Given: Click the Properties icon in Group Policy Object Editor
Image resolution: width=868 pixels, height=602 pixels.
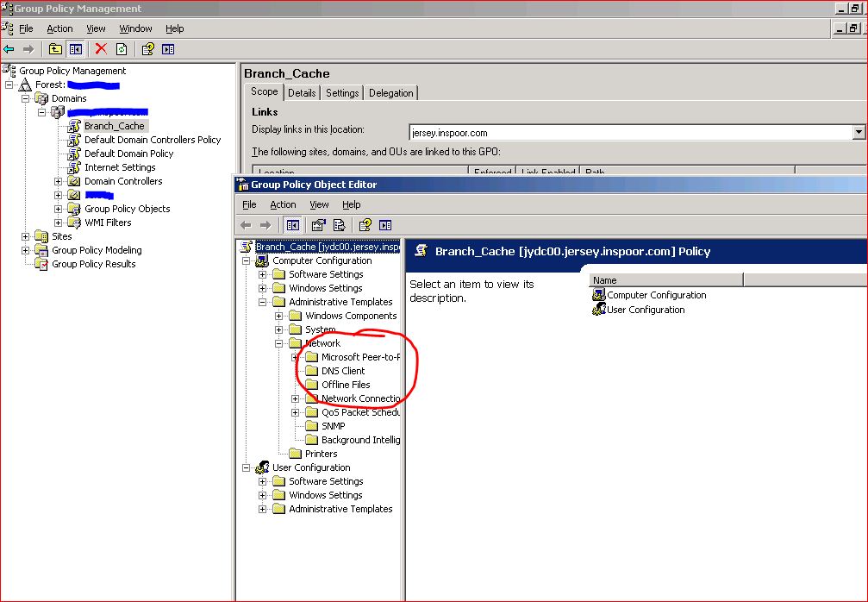Looking at the screenshot, I should [316, 225].
